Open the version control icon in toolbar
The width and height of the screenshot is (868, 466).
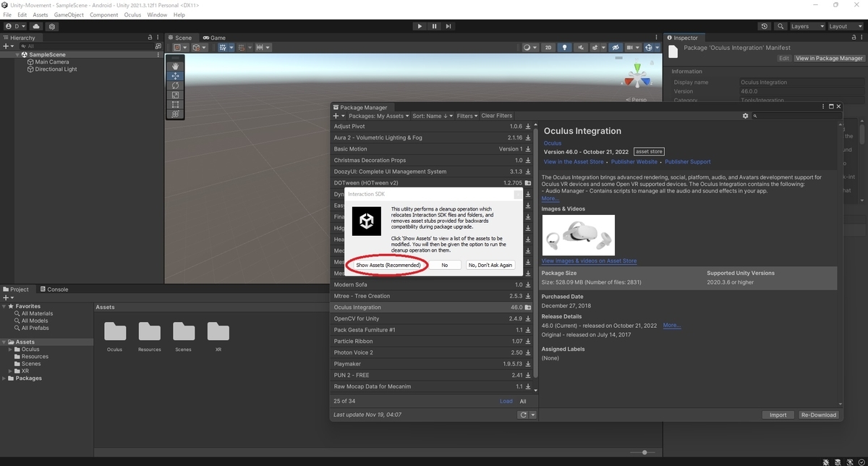pos(51,26)
